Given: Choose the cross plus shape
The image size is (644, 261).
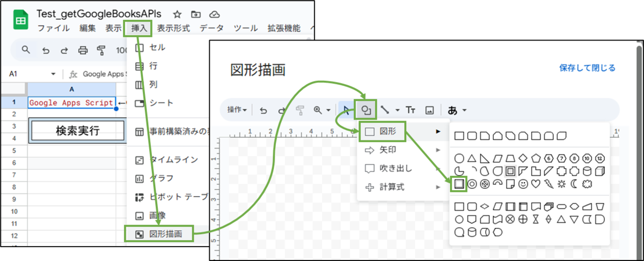Looking at the screenshot, I should click(561, 171).
